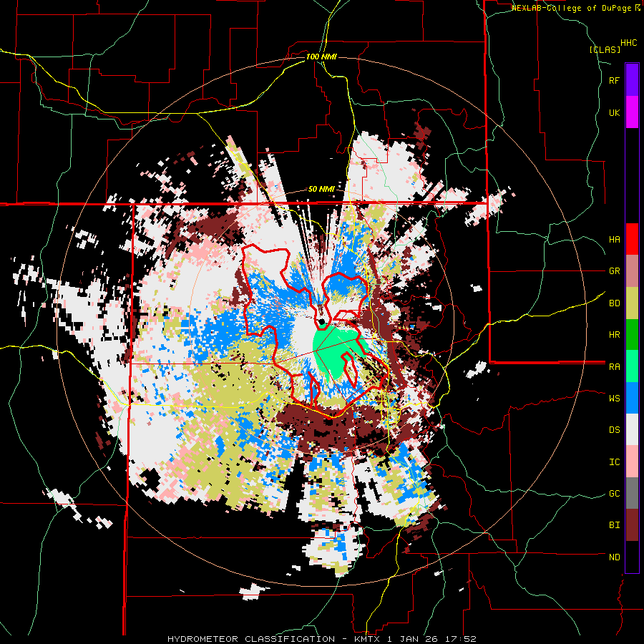
Task: Click the HA red legend swatch
Action: pyautogui.click(x=632, y=239)
